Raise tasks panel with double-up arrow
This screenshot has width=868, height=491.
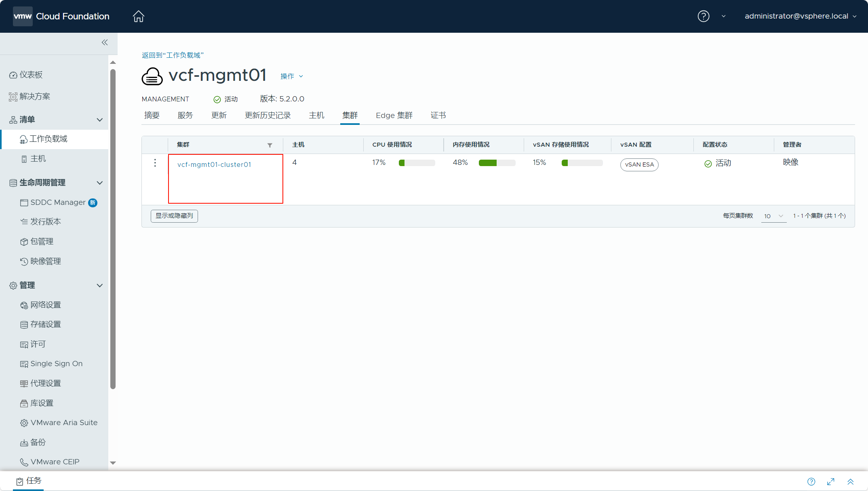(x=850, y=481)
